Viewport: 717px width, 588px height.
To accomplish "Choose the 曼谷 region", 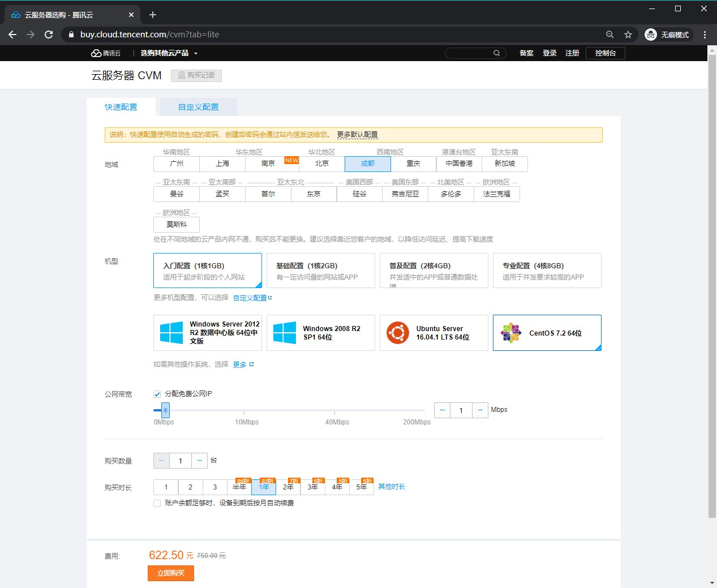I will coord(177,194).
